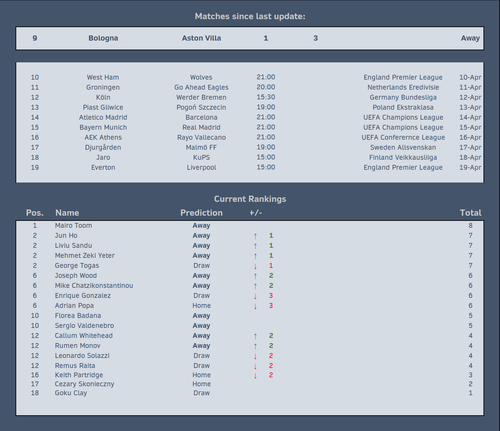Select West Ham in fixture 10
The image size is (500, 431).
[103, 77]
